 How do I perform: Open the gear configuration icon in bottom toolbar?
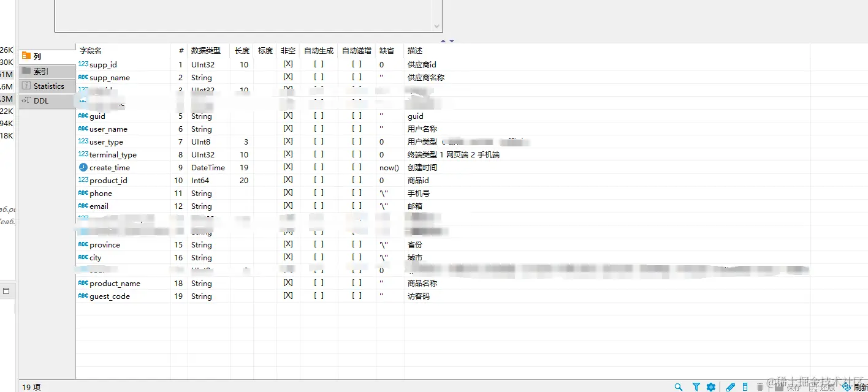[x=711, y=387]
